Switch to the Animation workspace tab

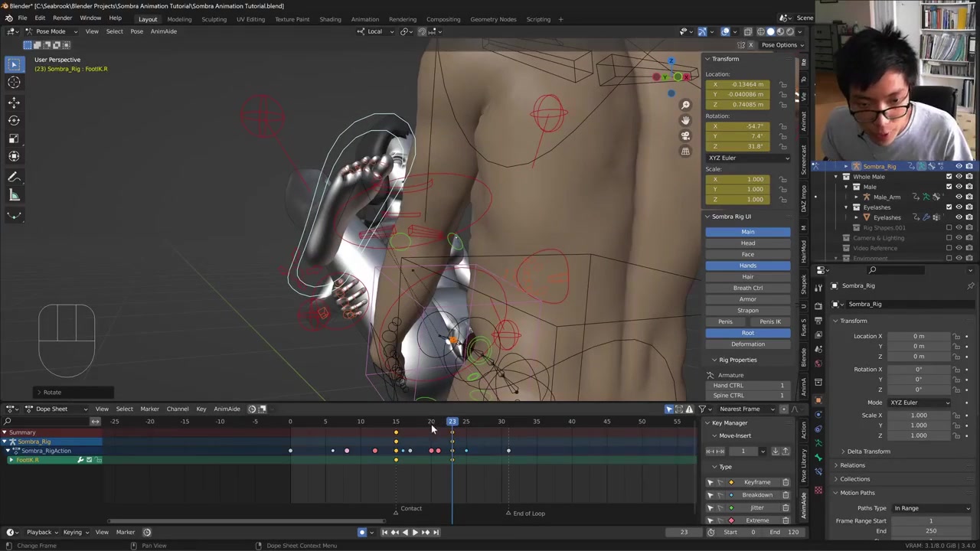pos(364,19)
